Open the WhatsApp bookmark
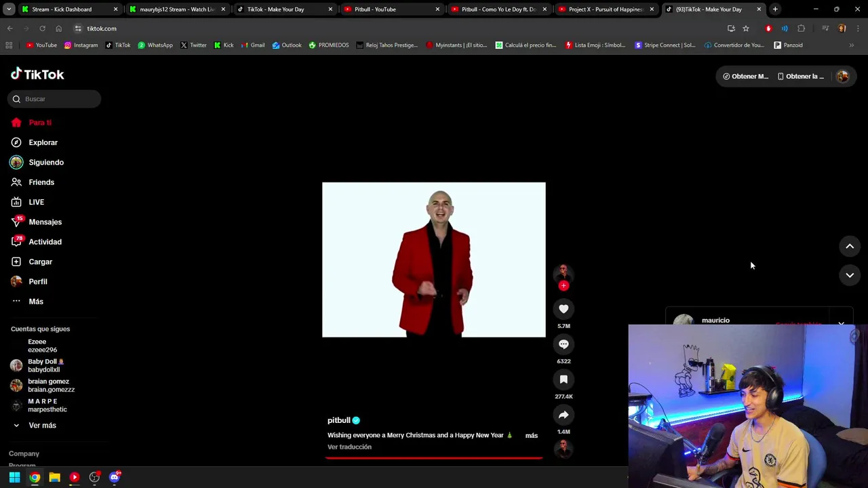Viewport: 868px width, 488px height. (x=155, y=45)
